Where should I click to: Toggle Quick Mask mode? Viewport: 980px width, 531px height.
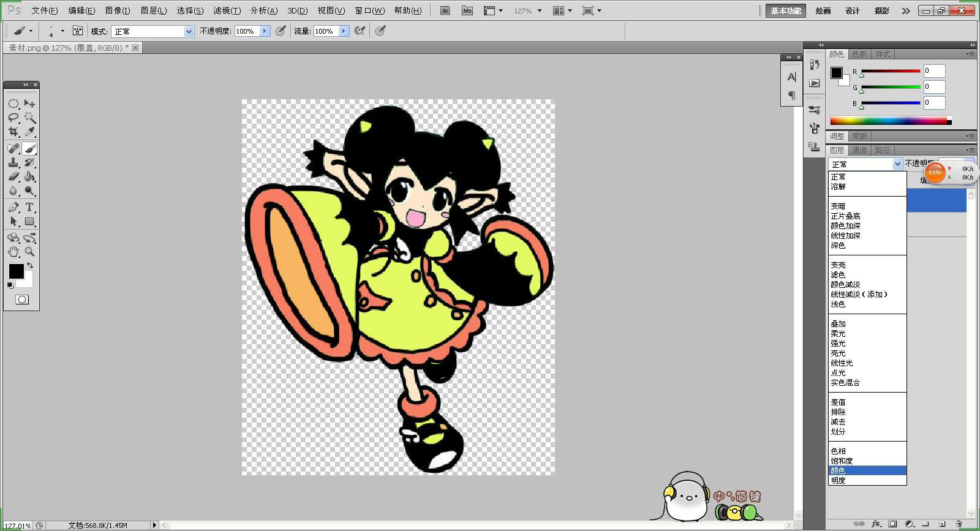(x=22, y=299)
